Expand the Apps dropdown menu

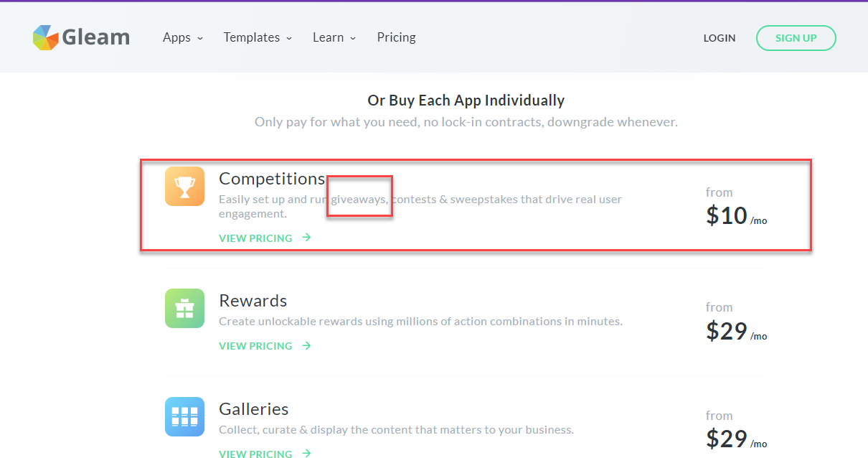click(x=183, y=37)
